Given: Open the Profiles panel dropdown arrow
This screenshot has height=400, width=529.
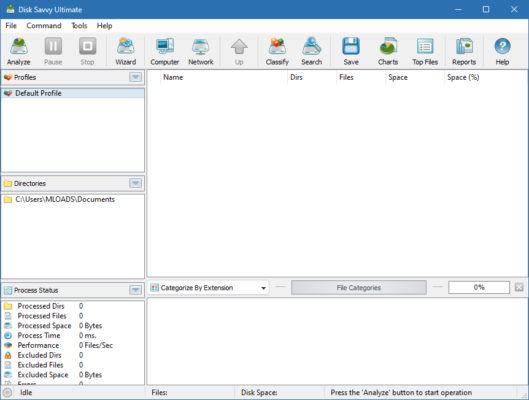Looking at the screenshot, I should pos(136,77).
